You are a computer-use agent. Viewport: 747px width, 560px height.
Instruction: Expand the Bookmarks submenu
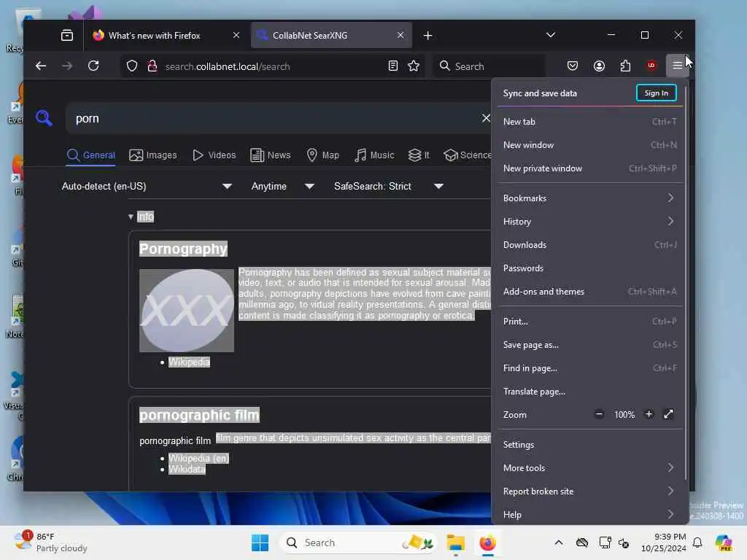pyautogui.click(x=589, y=198)
